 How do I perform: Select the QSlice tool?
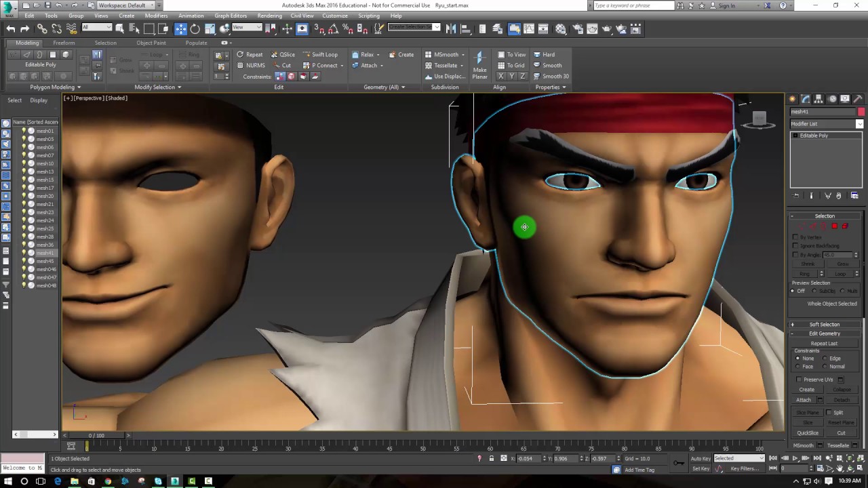pyautogui.click(x=283, y=55)
